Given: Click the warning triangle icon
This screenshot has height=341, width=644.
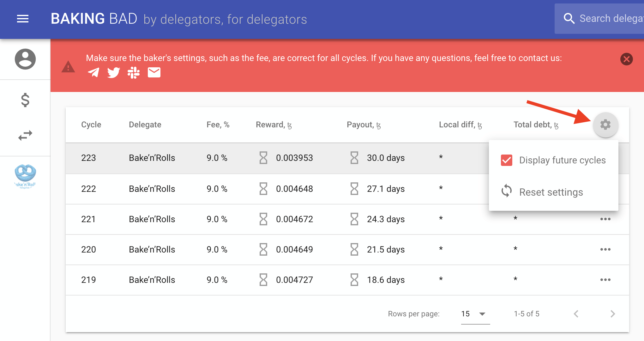Looking at the screenshot, I should [68, 67].
